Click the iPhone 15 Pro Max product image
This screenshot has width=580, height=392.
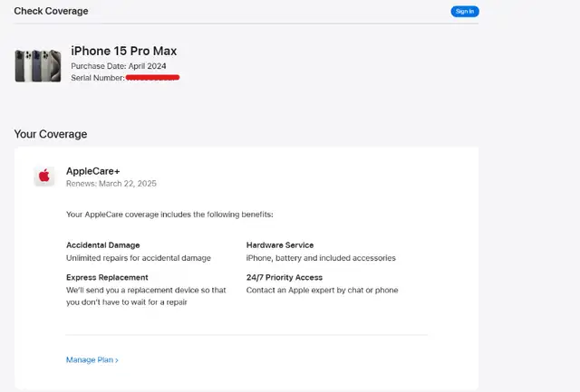click(38, 66)
